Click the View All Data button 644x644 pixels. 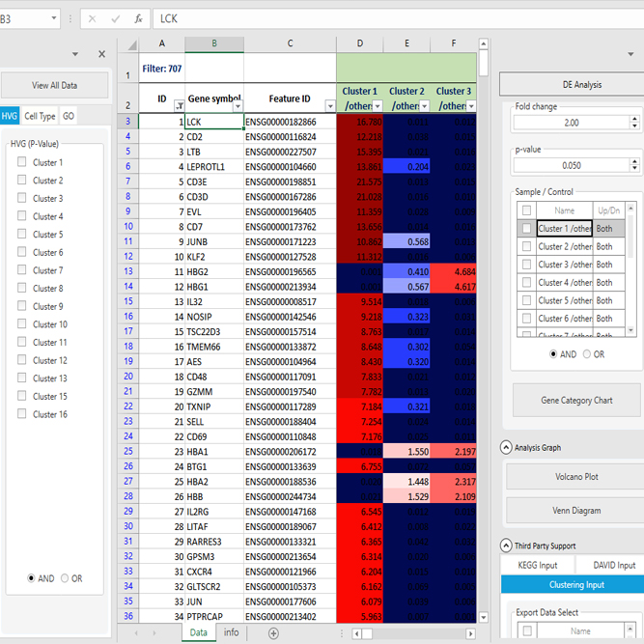54,85
